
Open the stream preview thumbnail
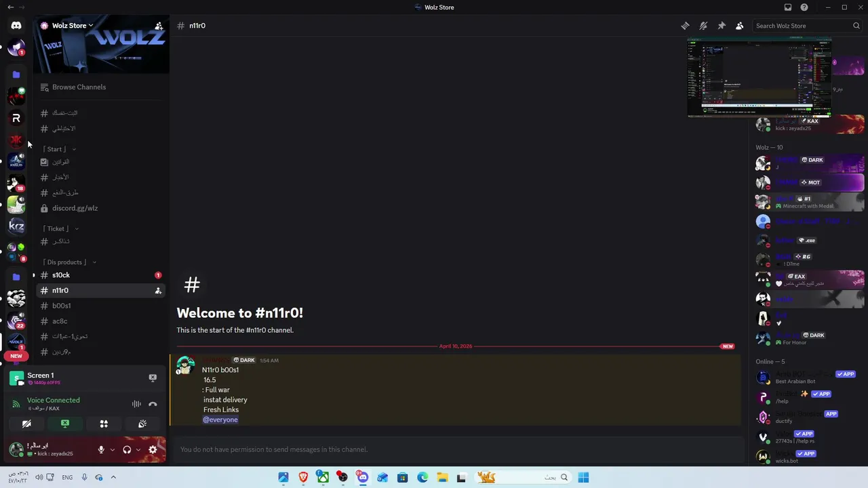coord(759,77)
